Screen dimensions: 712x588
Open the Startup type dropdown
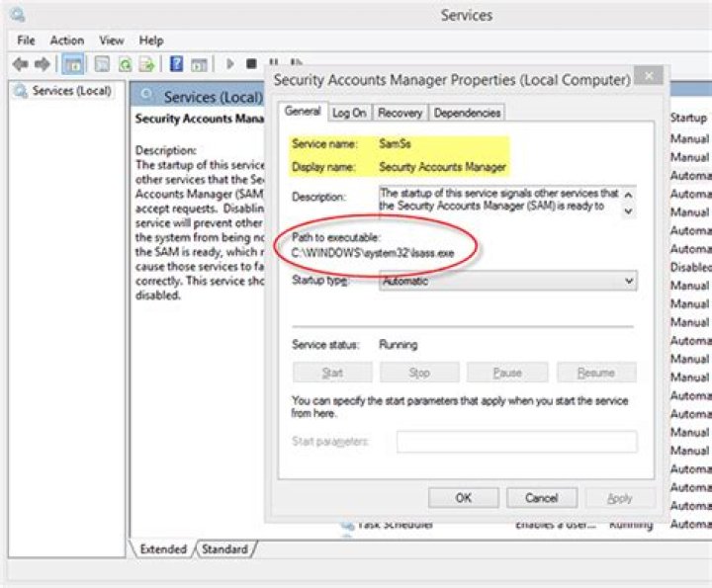[508, 282]
